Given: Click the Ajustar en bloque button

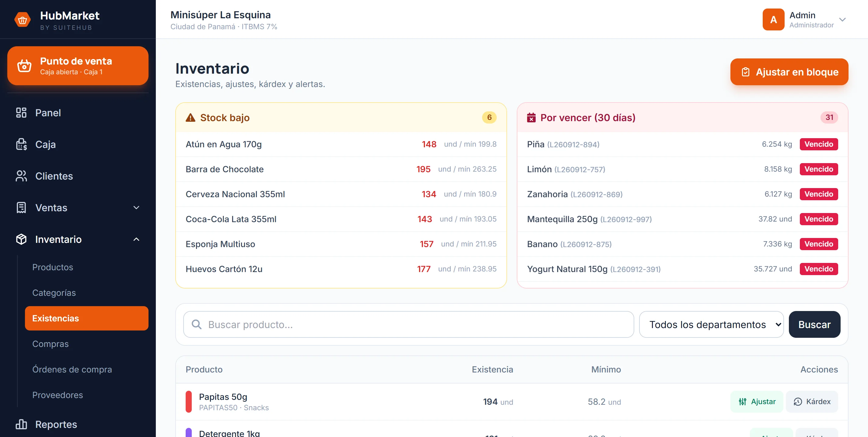Looking at the screenshot, I should tap(789, 72).
